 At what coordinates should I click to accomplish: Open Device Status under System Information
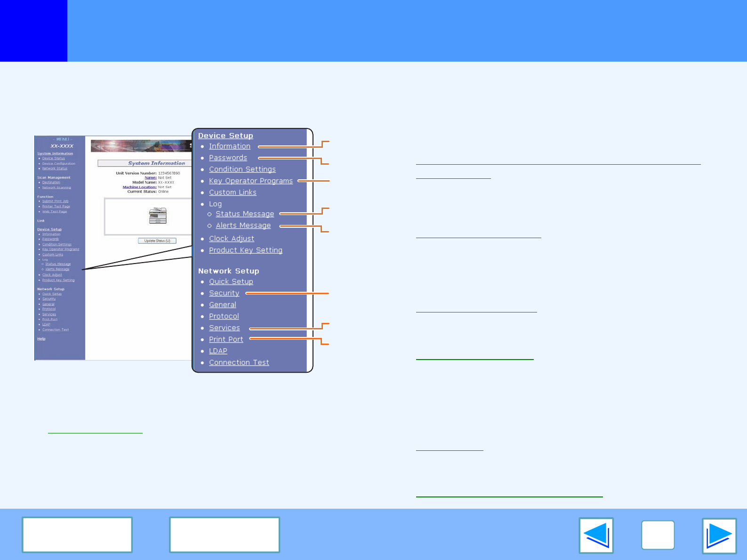[x=53, y=159]
